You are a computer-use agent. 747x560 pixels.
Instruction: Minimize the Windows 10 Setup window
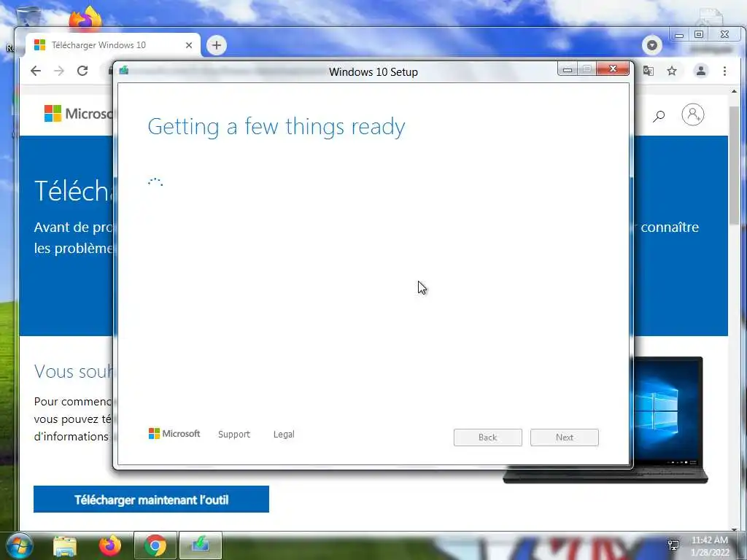click(x=568, y=69)
